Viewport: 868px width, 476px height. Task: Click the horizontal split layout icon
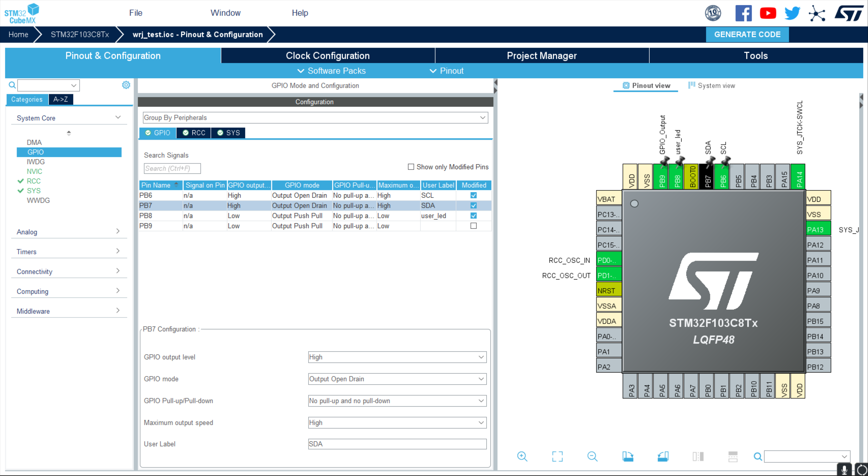point(733,456)
